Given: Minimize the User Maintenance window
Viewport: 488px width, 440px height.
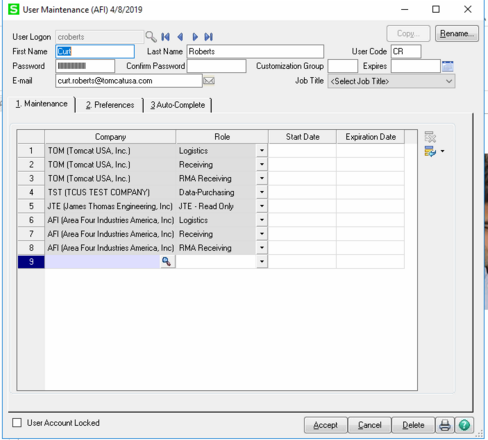Looking at the screenshot, I should 405,9.
